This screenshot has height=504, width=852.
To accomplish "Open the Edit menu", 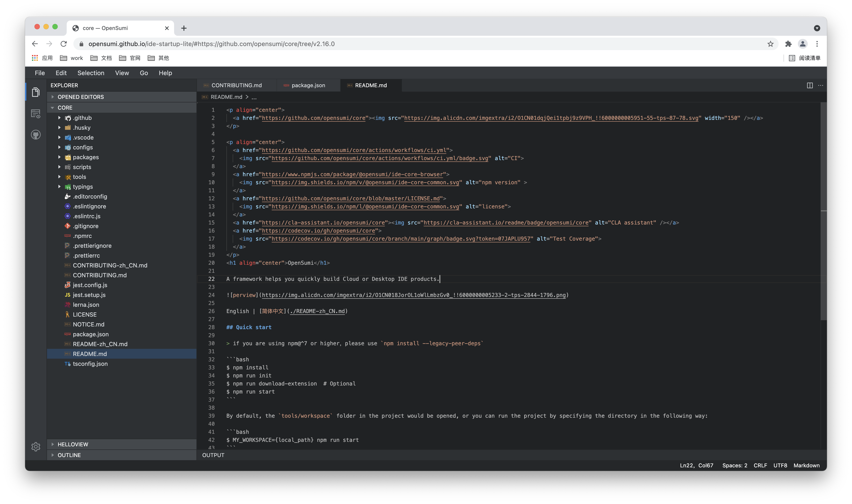I will point(61,73).
